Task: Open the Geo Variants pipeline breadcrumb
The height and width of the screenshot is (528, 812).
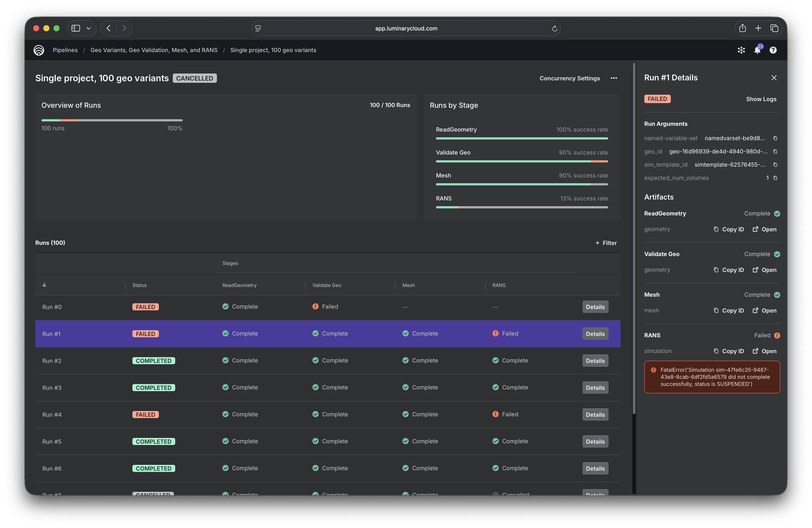Action: [x=154, y=50]
